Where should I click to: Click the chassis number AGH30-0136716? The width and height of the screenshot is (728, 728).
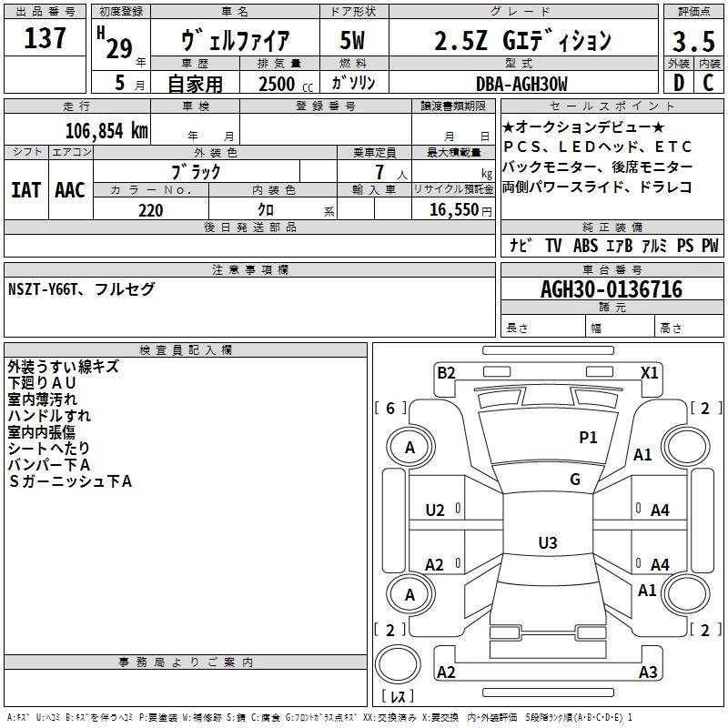[x=612, y=288]
